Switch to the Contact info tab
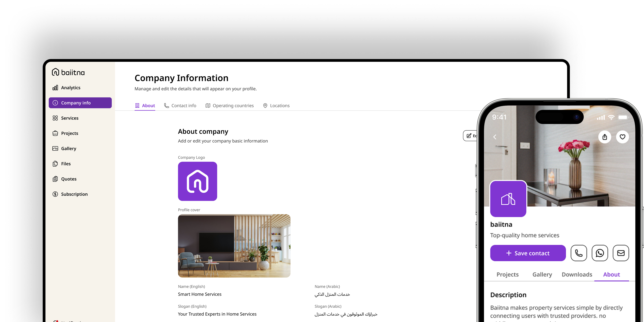Viewport: 644px width, 322px height. click(x=180, y=106)
